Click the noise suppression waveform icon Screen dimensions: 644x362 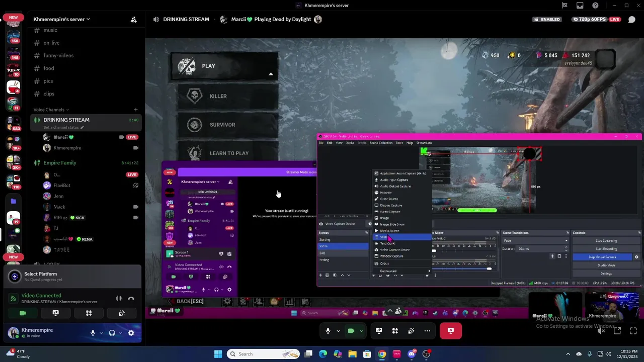(x=119, y=299)
